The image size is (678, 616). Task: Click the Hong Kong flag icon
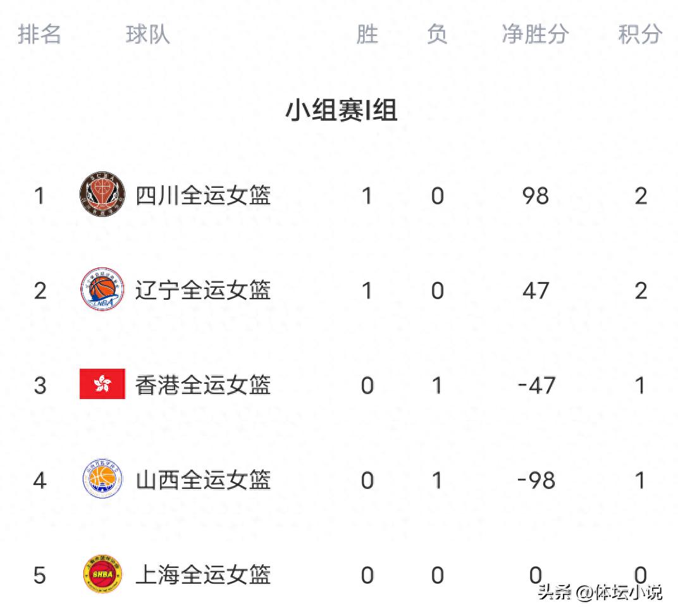point(102,385)
